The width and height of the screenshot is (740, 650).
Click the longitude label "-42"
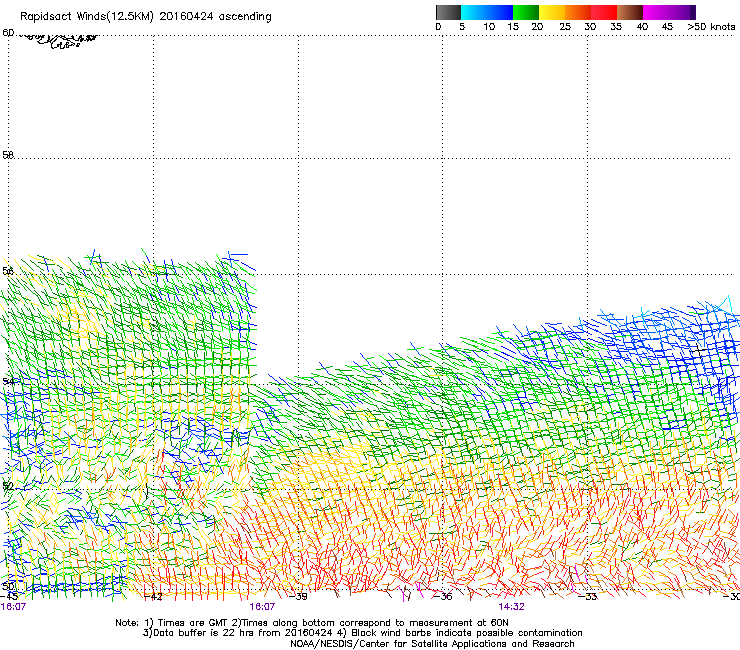pyautogui.click(x=153, y=597)
